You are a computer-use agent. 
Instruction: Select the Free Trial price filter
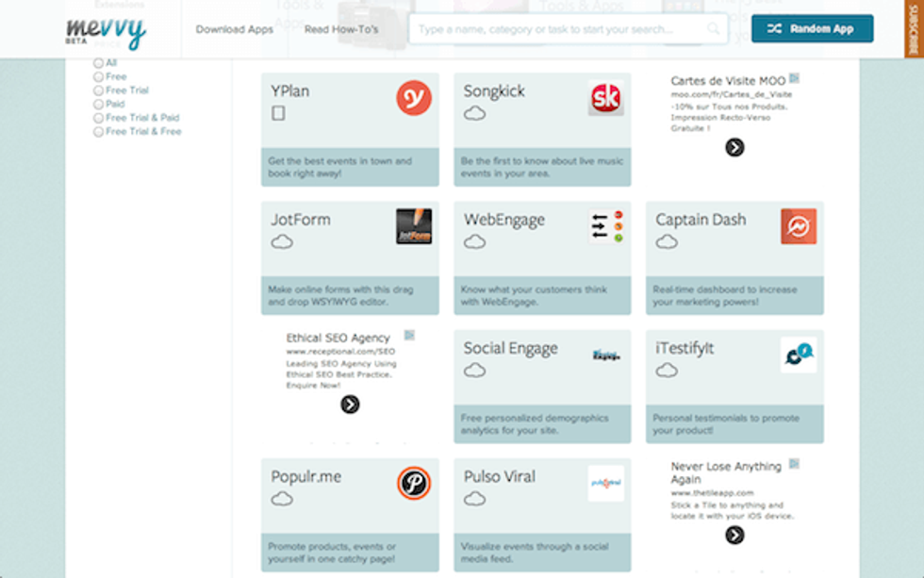tap(98, 91)
